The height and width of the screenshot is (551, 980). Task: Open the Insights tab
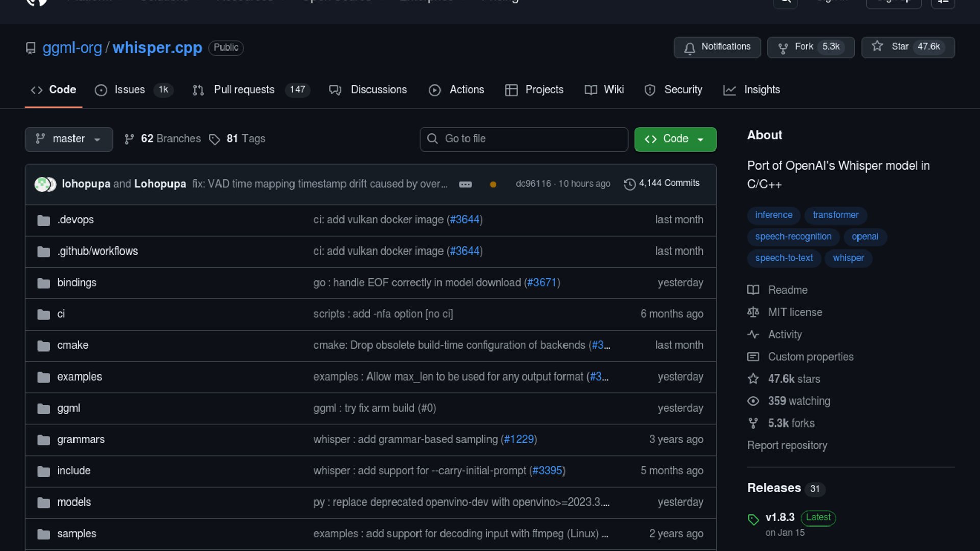[x=762, y=90]
